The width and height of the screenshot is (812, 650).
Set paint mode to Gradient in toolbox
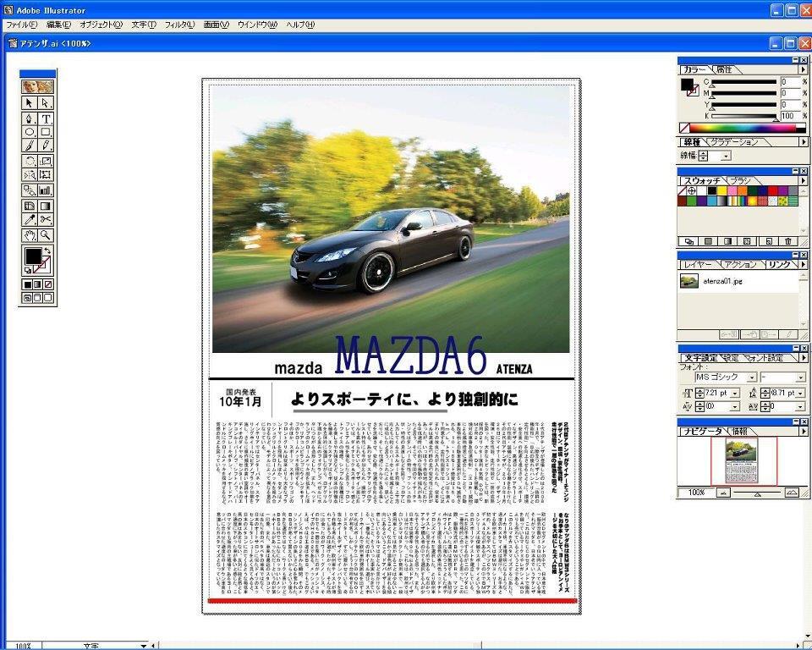(x=37, y=284)
